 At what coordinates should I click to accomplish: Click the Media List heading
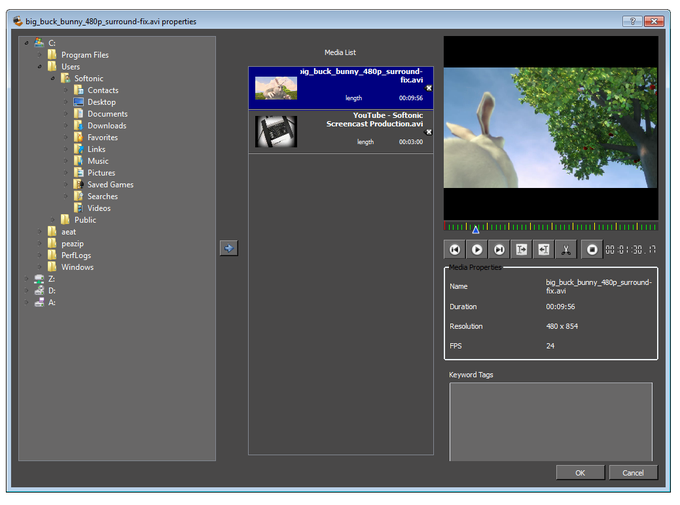pyautogui.click(x=340, y=52)
